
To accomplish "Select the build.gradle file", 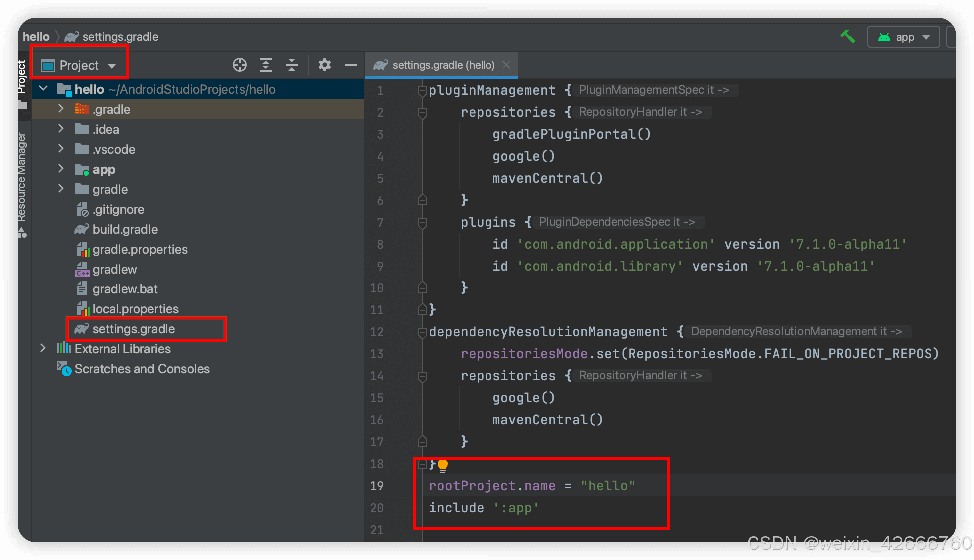I will tap(125, 229).
